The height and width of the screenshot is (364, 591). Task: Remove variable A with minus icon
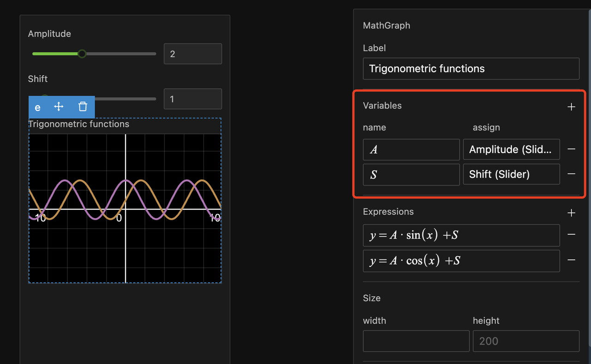[x=571, y=149]
